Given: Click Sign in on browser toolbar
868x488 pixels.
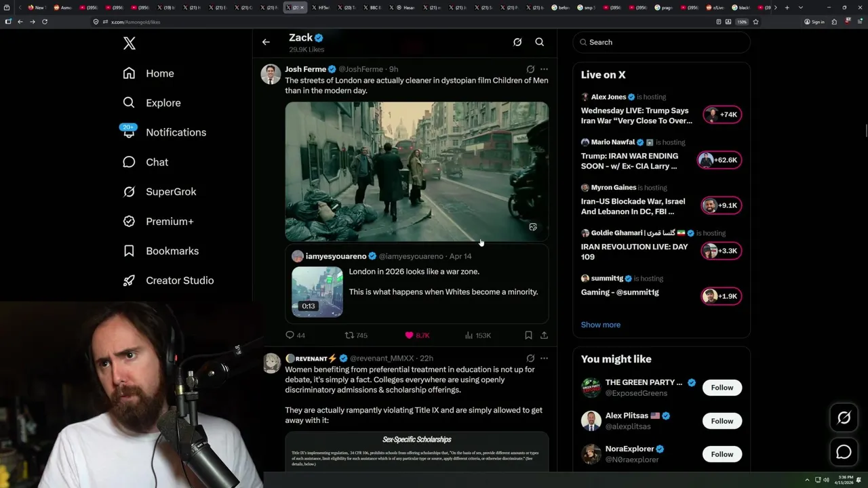Looking at the screenshot, I should point(814,22).
